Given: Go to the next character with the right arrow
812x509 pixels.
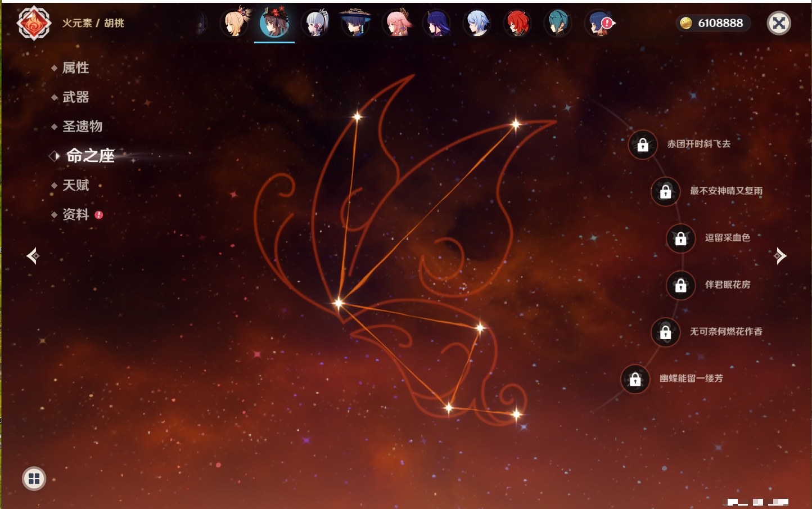Looking at the screenshot, I should (780, 256).
